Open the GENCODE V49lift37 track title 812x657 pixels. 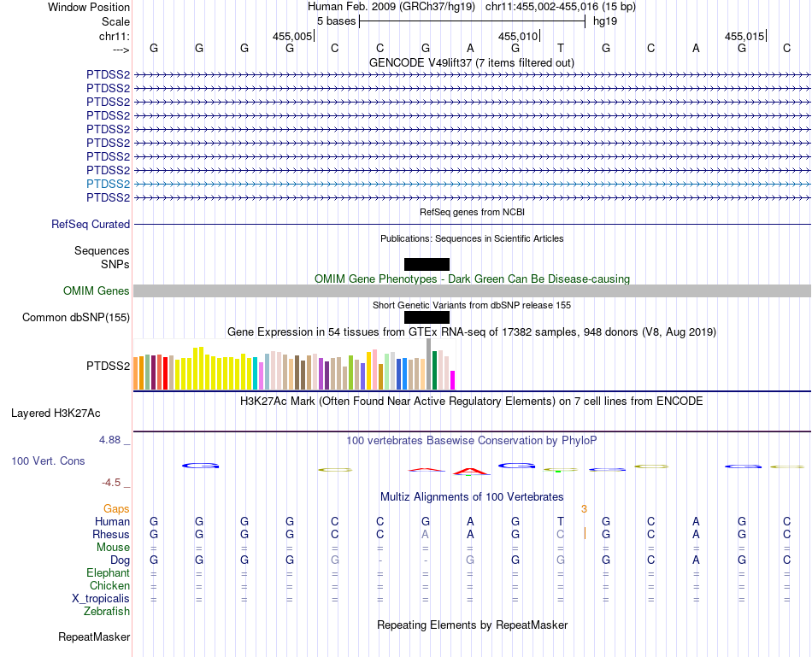click(471, 62)
